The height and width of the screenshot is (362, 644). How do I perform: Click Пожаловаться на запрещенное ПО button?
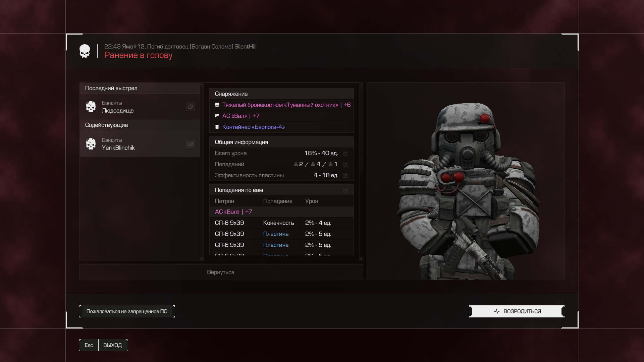point(127,311)
